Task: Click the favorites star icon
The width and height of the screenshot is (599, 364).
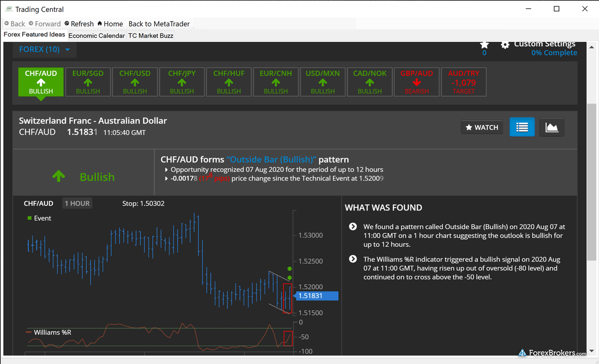Action: [484, 45]
